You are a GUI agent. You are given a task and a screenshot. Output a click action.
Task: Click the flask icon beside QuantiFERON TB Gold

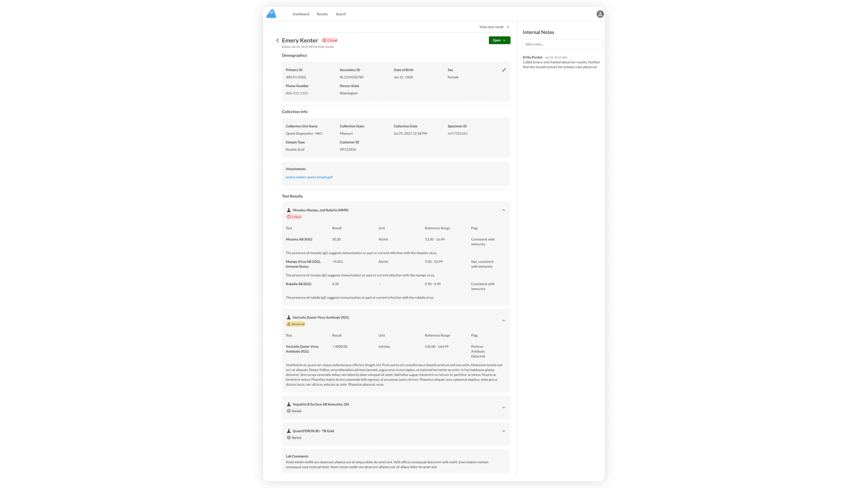[289, 431]
